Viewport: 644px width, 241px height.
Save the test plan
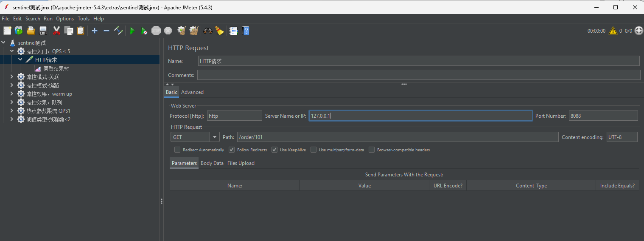(x=42, y=31)
